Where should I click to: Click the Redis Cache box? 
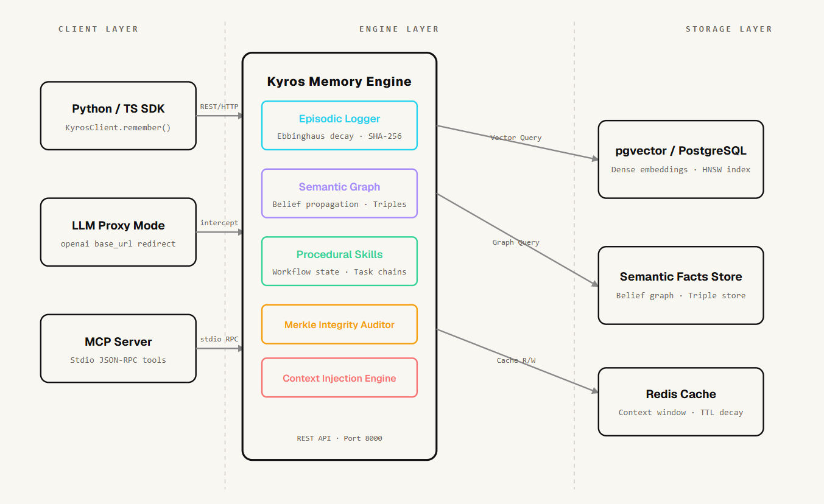tap(681, 402)
